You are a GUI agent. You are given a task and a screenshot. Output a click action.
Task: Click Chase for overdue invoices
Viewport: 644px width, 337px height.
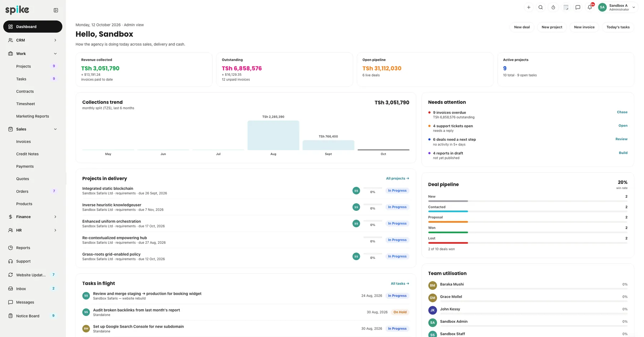point(622,112)
